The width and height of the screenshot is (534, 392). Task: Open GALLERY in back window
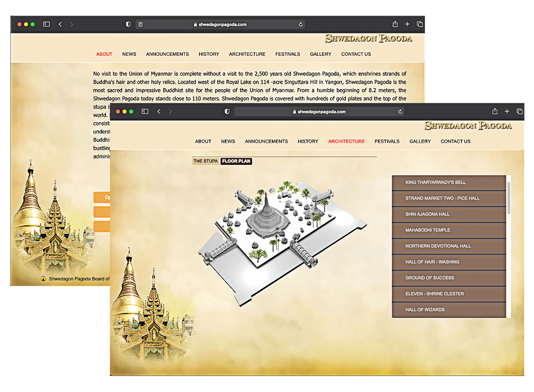click(320, 54)
